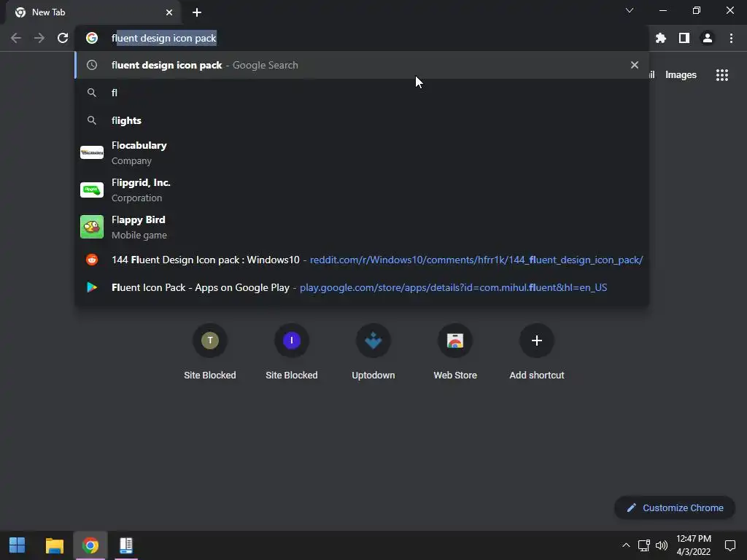Open the 'T' Site Blocked shortcut
Viewport: 747px width, 560px height.
coord(210,351)
